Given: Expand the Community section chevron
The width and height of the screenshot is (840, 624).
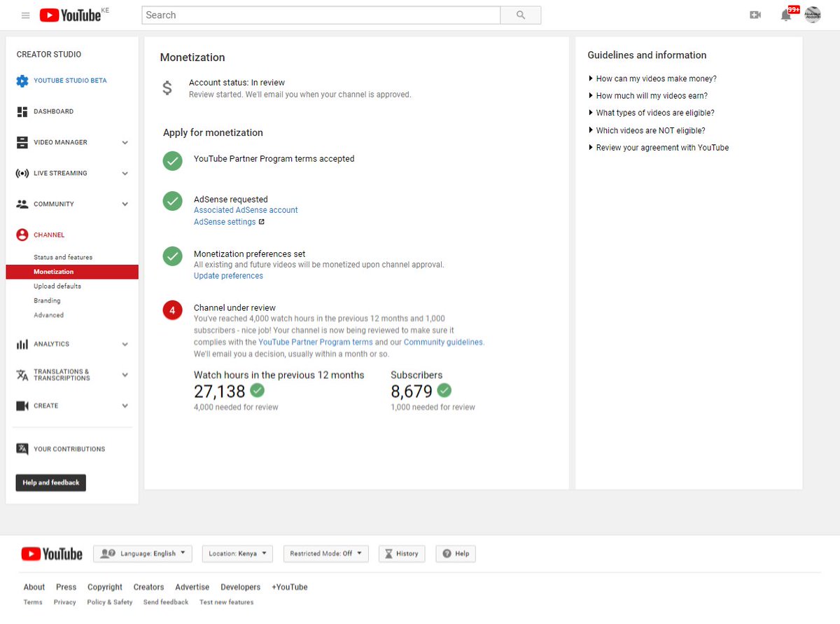Looking at the screenshot, I should [125, 204].
